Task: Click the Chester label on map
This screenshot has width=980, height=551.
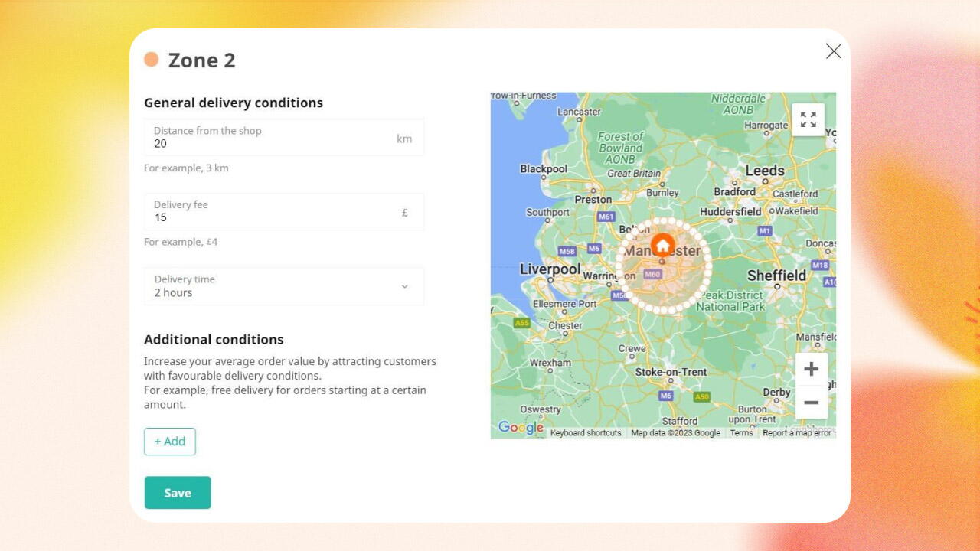Action: click(x=565, y=325)
